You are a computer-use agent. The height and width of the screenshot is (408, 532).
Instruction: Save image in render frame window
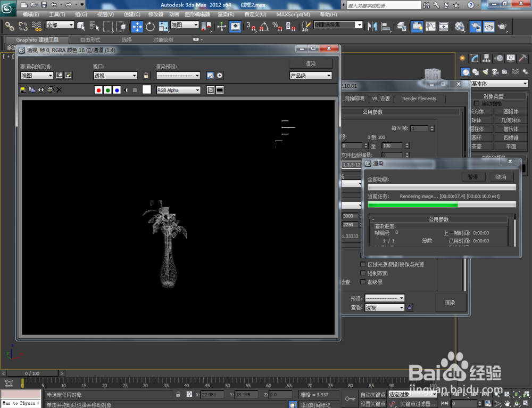[x=23, y=90]
